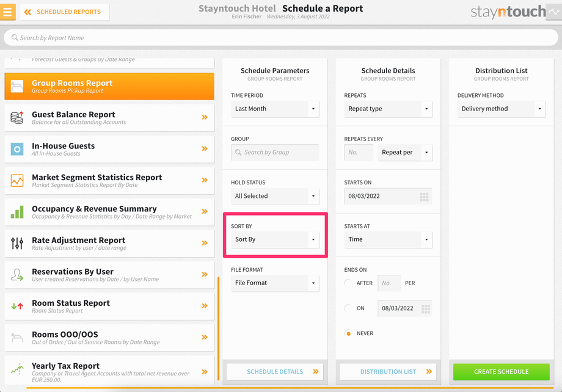562x392 pixels.
Task: Select Rooms OOO/OOS report row
Action: [x=109, y=338]
